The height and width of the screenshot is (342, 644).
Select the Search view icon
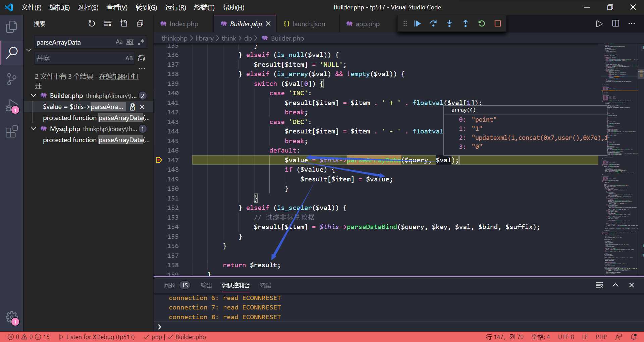pos(12,53)
